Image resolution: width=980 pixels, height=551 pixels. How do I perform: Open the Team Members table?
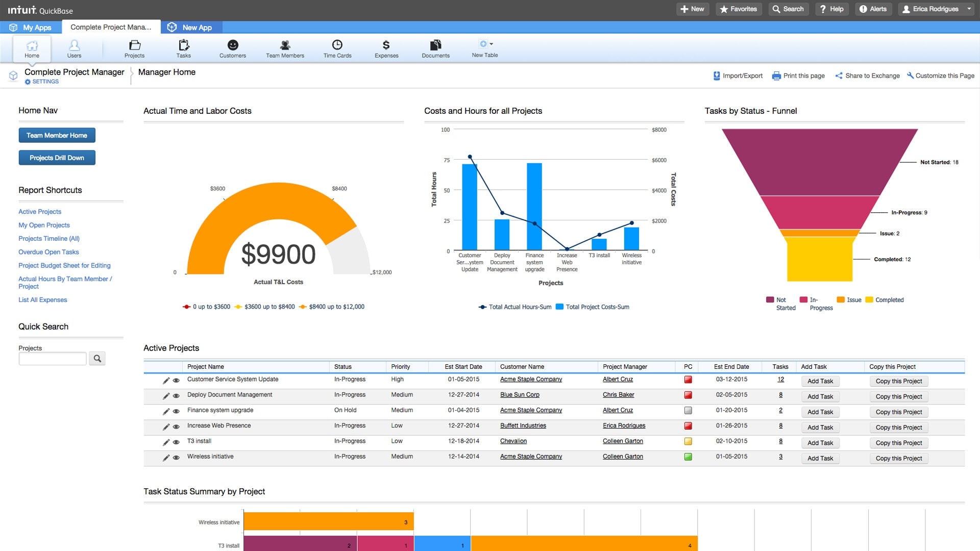(x=285, y=48)
